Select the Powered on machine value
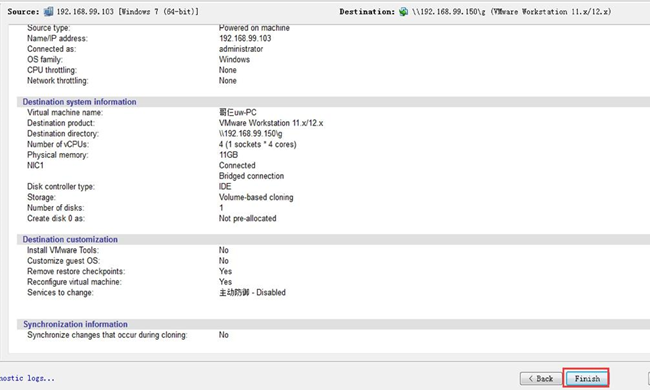Viewport: 650px width, 390px height. tap(254, 28)
